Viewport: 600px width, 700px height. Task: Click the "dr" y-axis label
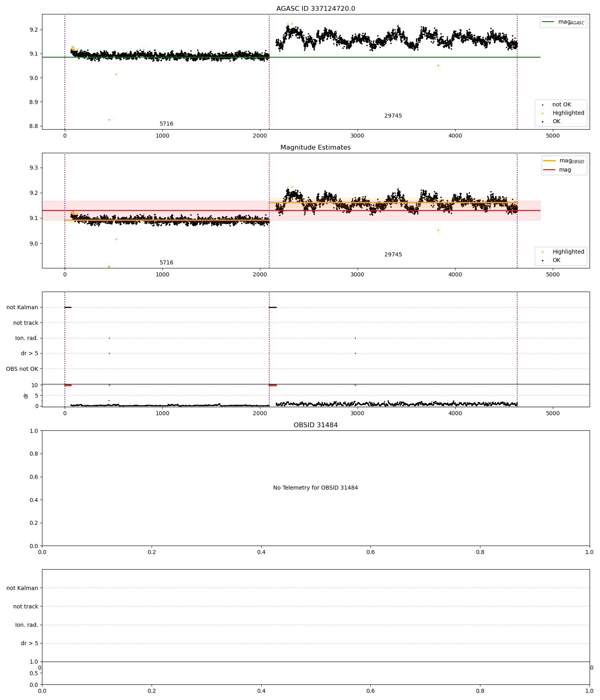click(x=26, y=396)
